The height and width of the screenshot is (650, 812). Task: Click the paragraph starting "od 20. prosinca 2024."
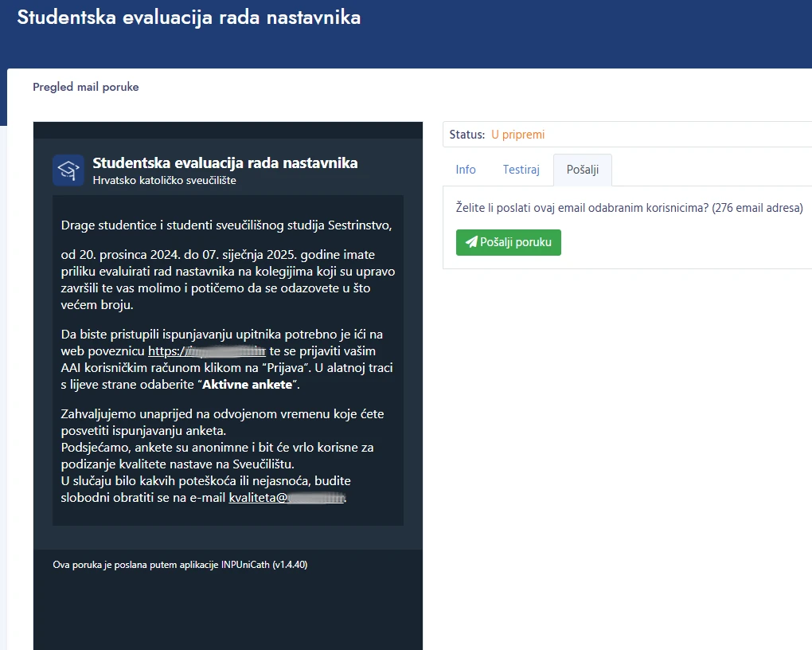point(227,279)
